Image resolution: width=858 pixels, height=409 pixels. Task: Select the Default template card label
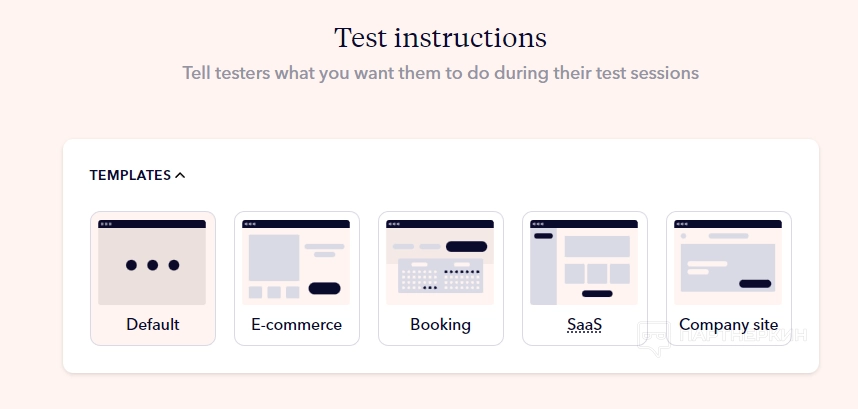coord(153,325)
